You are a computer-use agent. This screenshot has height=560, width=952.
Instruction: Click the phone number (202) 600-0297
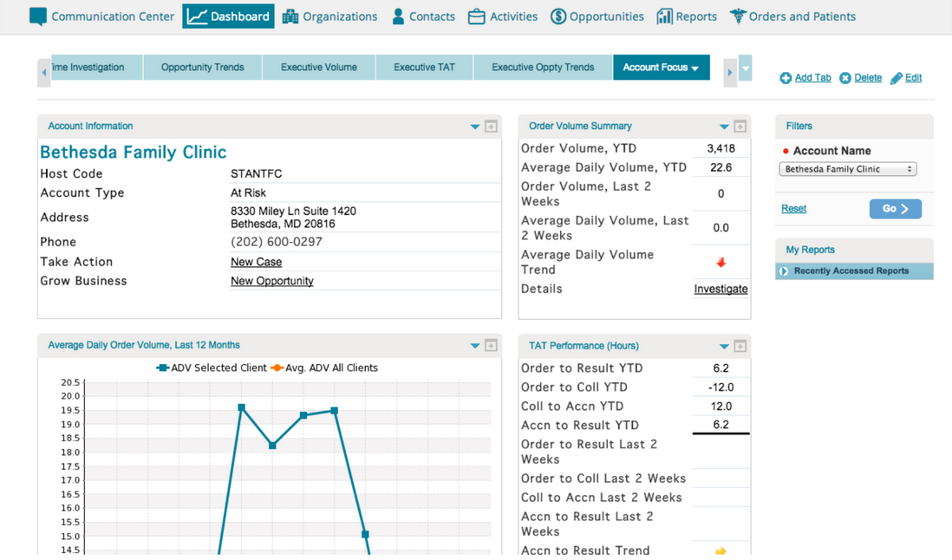[x=277, y=242]
